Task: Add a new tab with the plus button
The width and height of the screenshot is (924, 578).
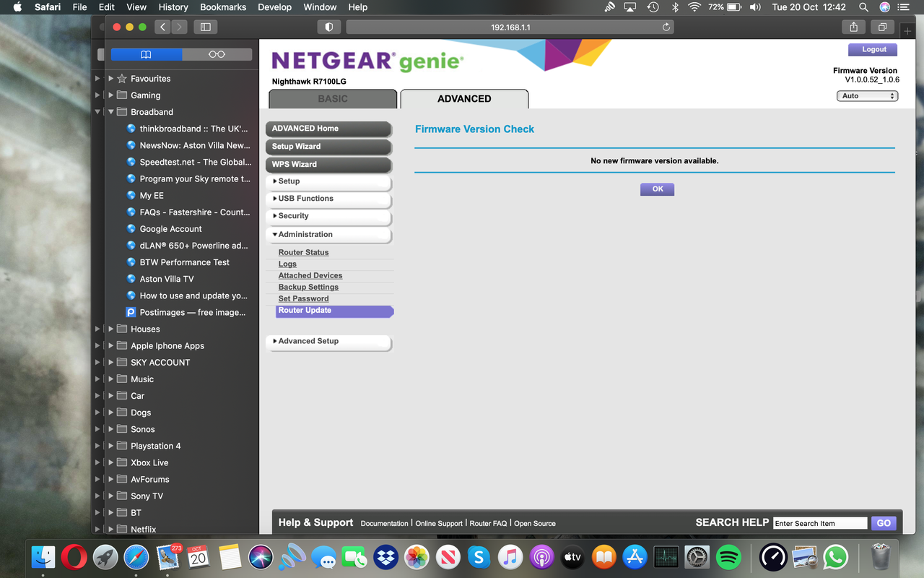Action: coord(908,30)
